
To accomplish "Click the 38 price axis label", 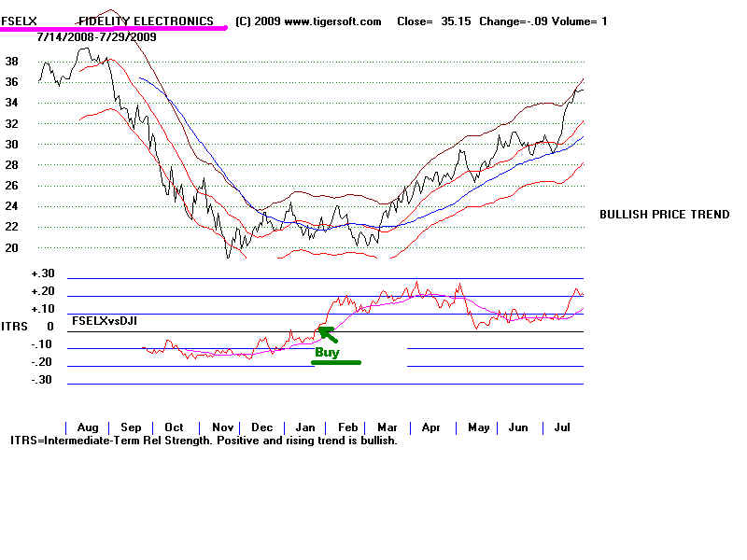I will pos(12,61).
